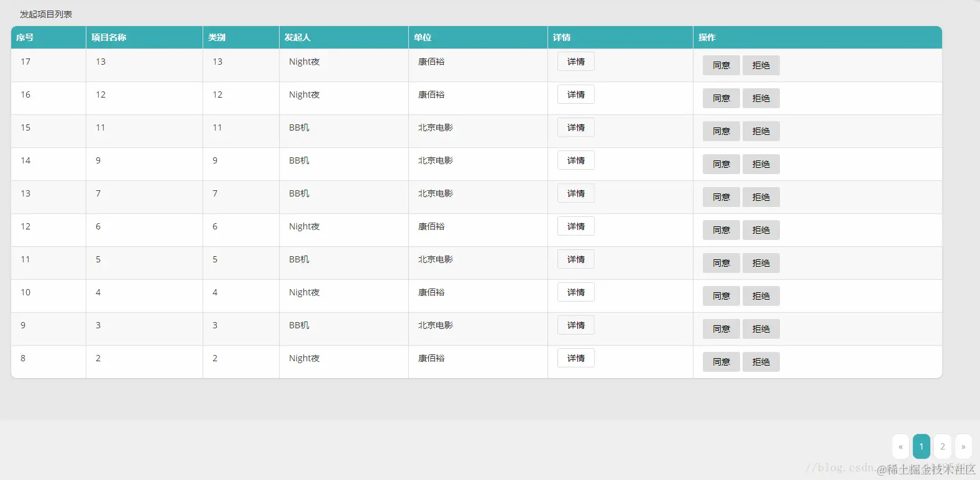Select 同意 in row 12
Image resolution: width=980 pixels, height=480 pixels.
point(721,230)
